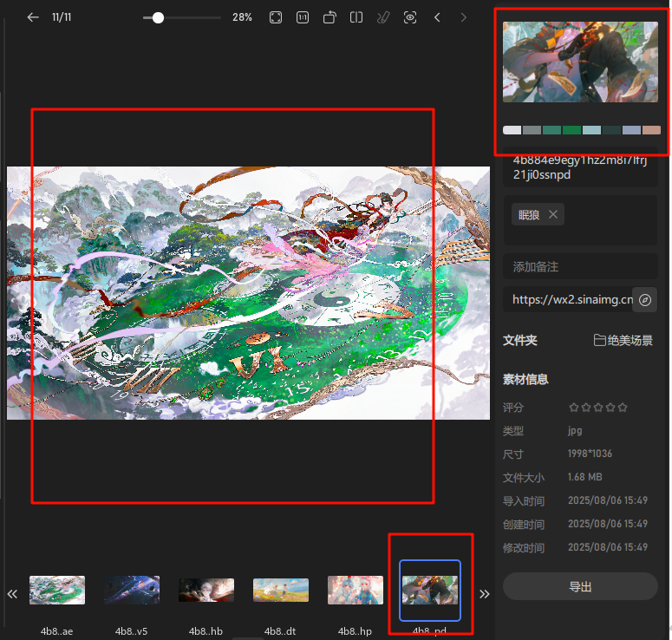Select the darkest green color swatch
Viewport: 672px width, 640px height.
(611, 130)
